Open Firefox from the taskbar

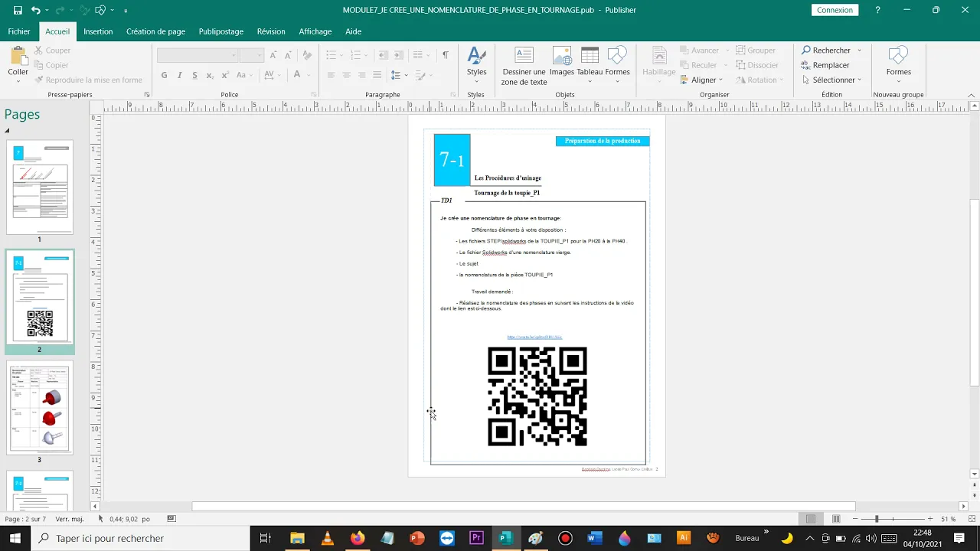(357, 538)
